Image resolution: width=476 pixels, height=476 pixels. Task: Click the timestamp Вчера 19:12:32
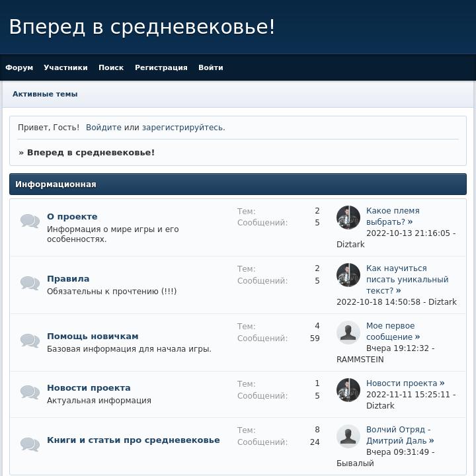(x=397, y=348)
